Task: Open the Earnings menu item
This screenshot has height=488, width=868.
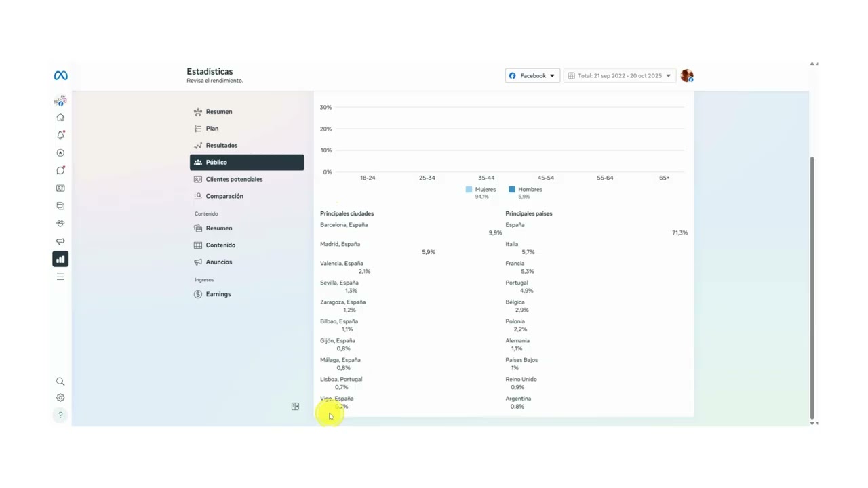Action: click(247, 294)
